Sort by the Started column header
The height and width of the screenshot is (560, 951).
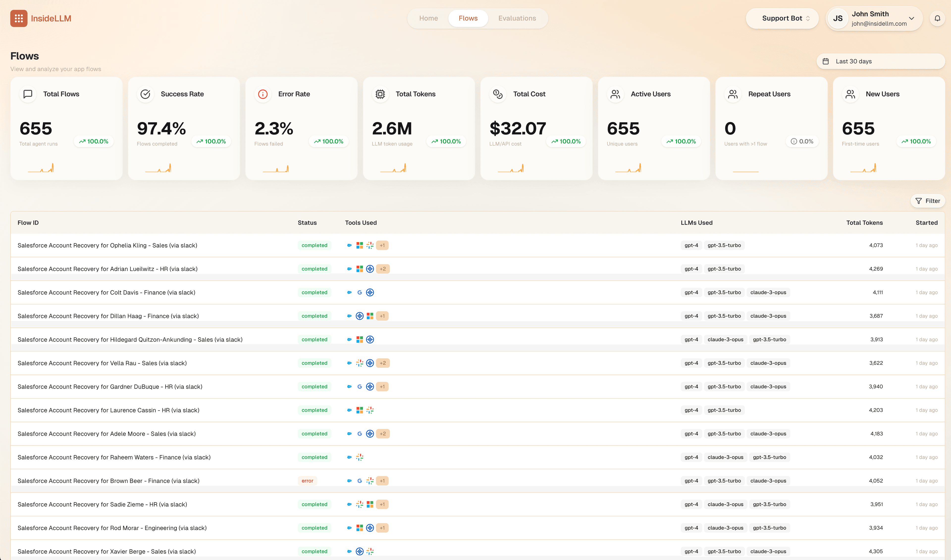pos(926,223)
